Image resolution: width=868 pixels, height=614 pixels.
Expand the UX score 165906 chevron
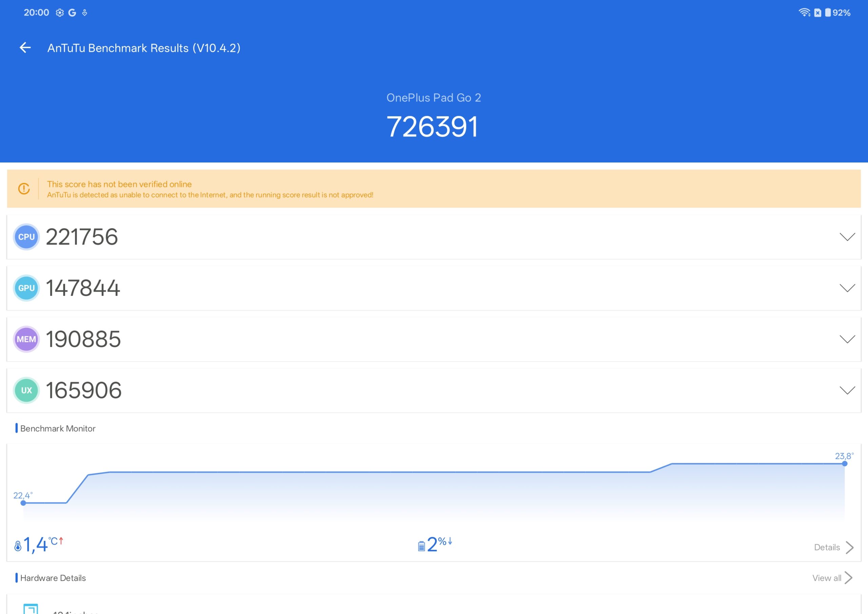pyautogui.click(x=847, y=390)
